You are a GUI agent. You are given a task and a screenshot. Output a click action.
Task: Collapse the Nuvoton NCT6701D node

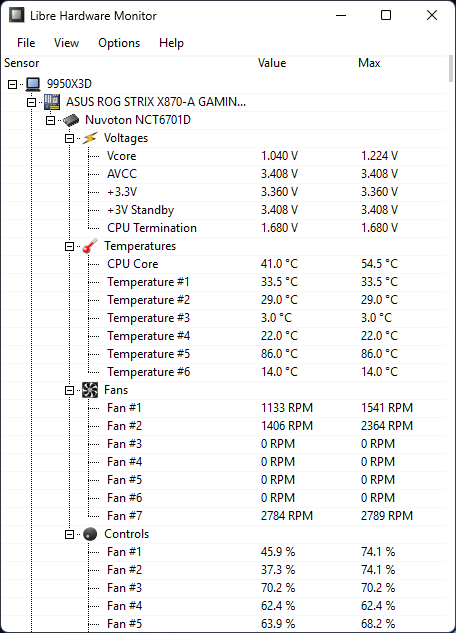point(50,120)
